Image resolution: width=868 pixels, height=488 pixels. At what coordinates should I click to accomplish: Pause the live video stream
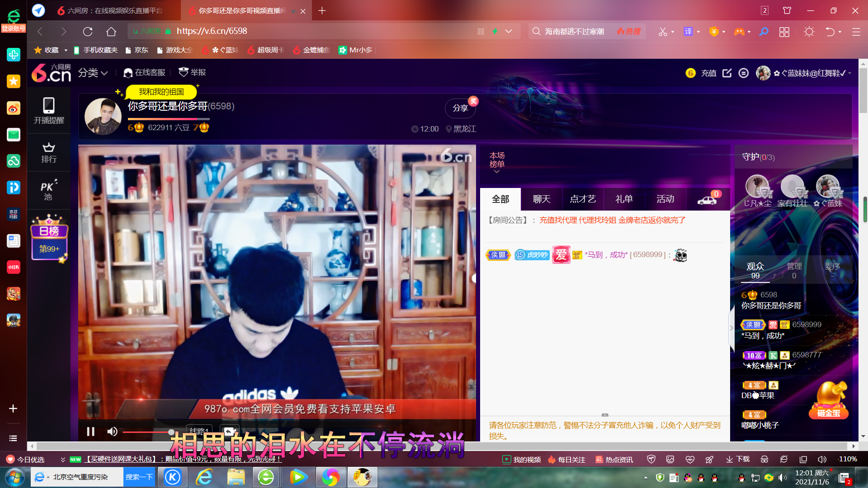tap(90, 432)
